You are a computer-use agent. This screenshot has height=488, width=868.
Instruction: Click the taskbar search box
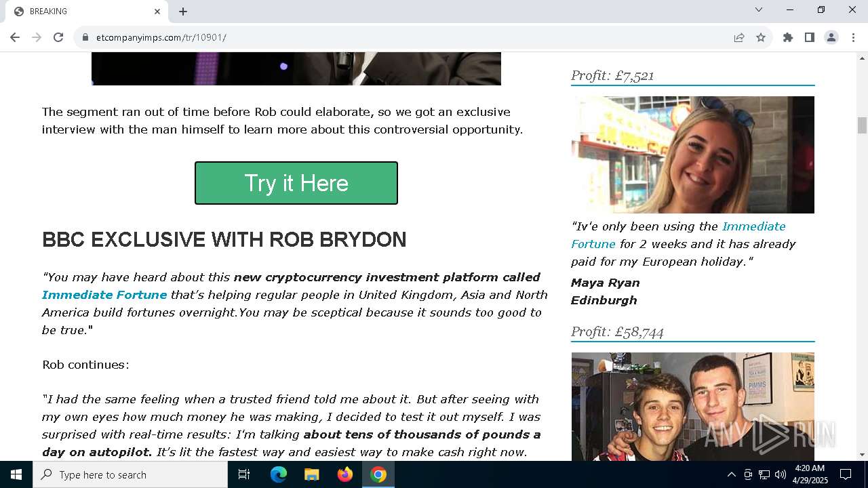[x=130, y=474]
